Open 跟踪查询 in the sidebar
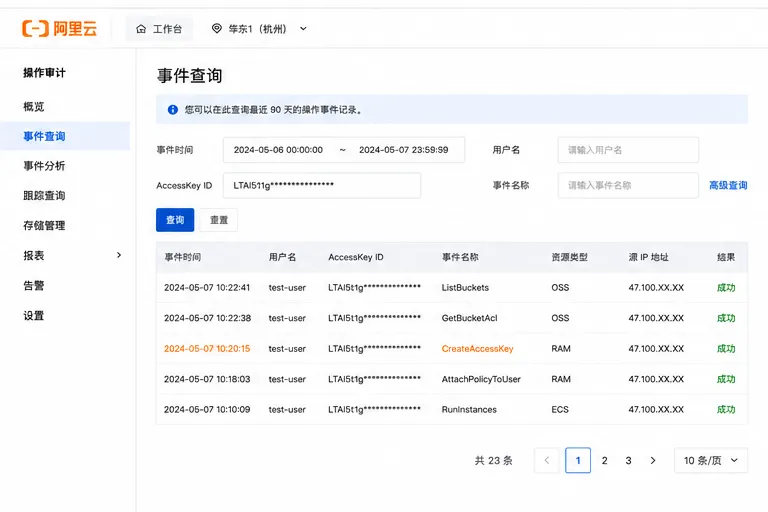 tap(44, 196)
